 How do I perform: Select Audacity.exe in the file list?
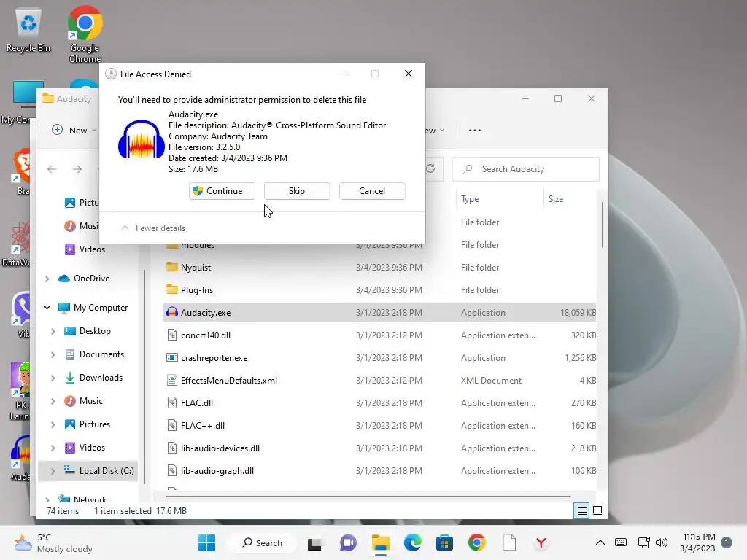tap(379, 313)
